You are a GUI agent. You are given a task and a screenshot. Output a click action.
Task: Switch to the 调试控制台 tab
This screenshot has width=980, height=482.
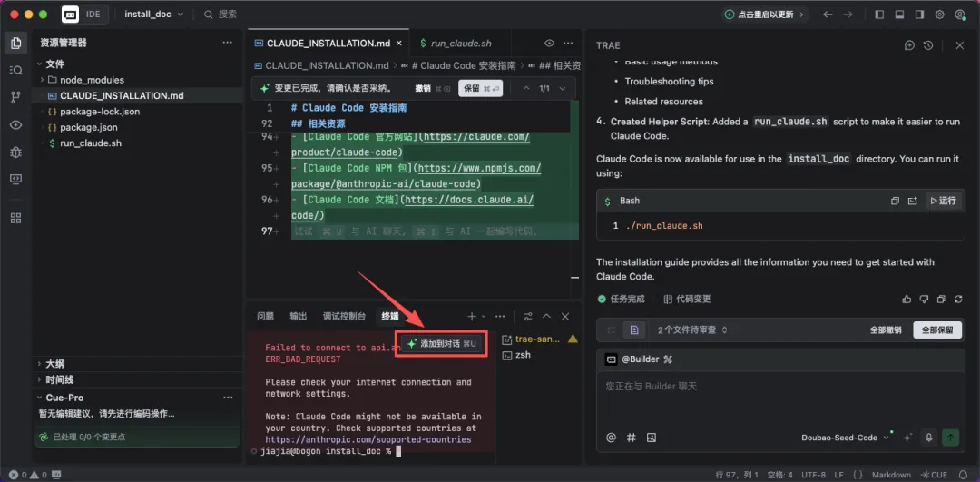[x=345, y=316]
